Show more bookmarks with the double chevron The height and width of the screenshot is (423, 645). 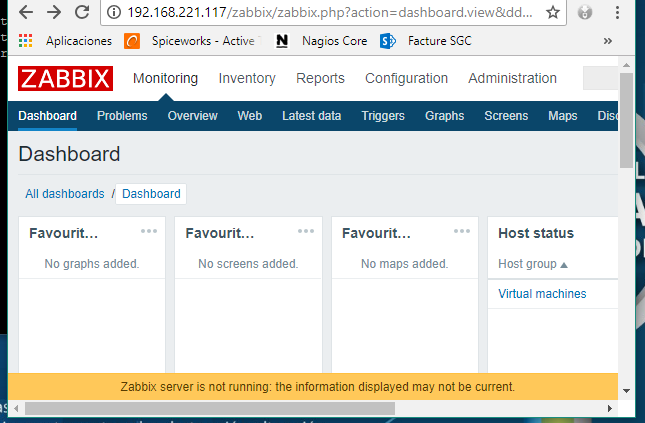tap(608, 41)
